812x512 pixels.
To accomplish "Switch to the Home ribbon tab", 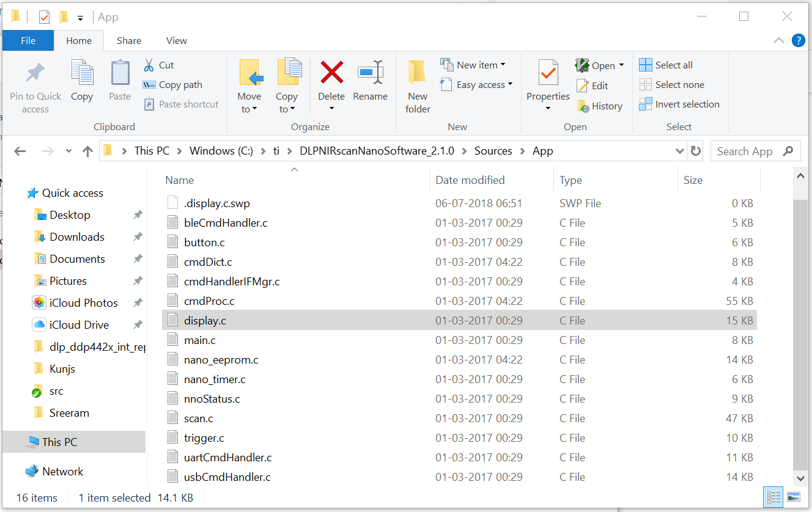I will click(79, 40).
